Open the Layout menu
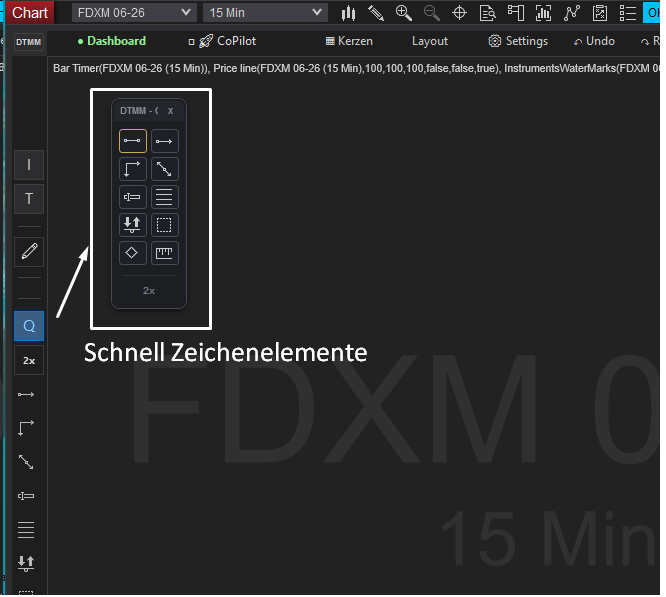 pyautogui.click(x=430, y=41)
